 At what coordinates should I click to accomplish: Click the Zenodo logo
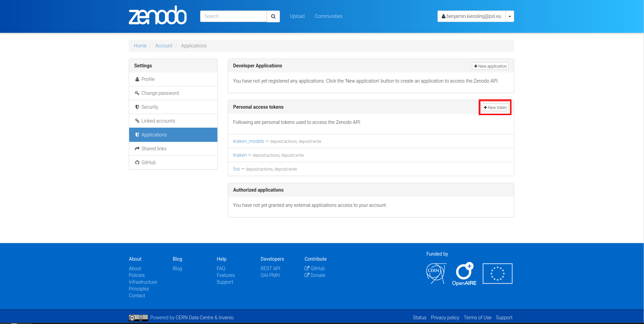158,16
